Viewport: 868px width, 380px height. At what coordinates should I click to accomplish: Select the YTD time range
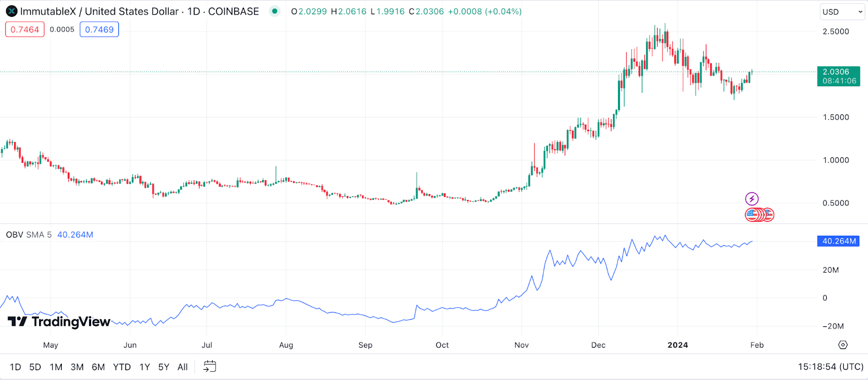point(122,367)
